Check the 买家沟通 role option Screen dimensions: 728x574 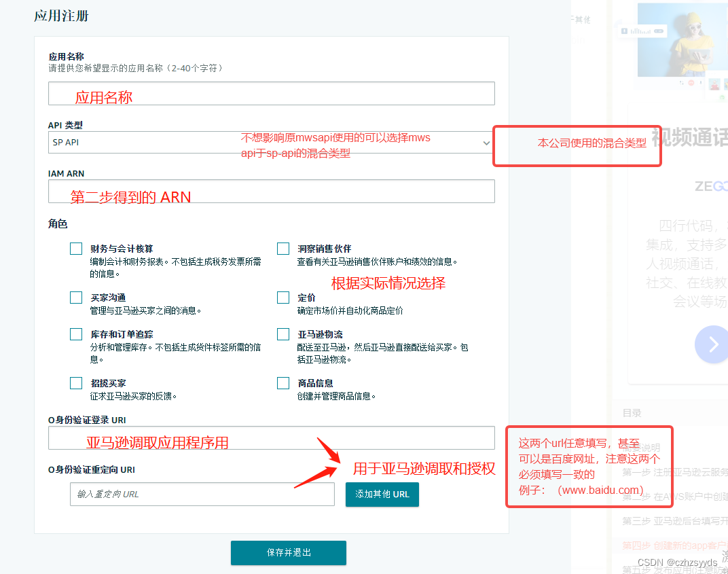(x=75, y=297)
